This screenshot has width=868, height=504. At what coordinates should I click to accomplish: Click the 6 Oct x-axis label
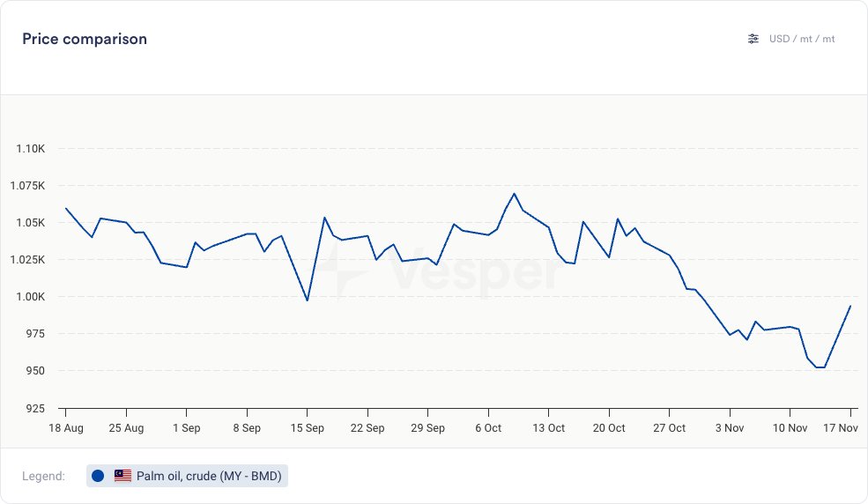tap(487, 428)
